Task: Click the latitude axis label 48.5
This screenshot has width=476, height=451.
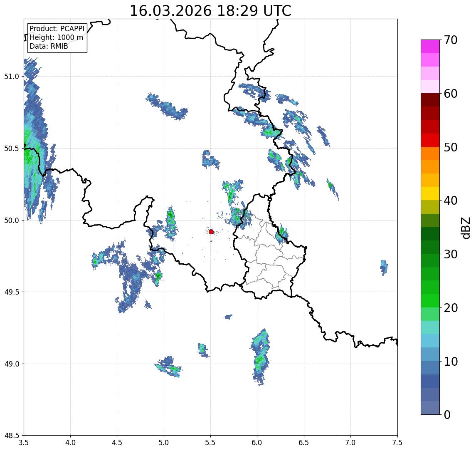Action: click(x=12, y=436)
